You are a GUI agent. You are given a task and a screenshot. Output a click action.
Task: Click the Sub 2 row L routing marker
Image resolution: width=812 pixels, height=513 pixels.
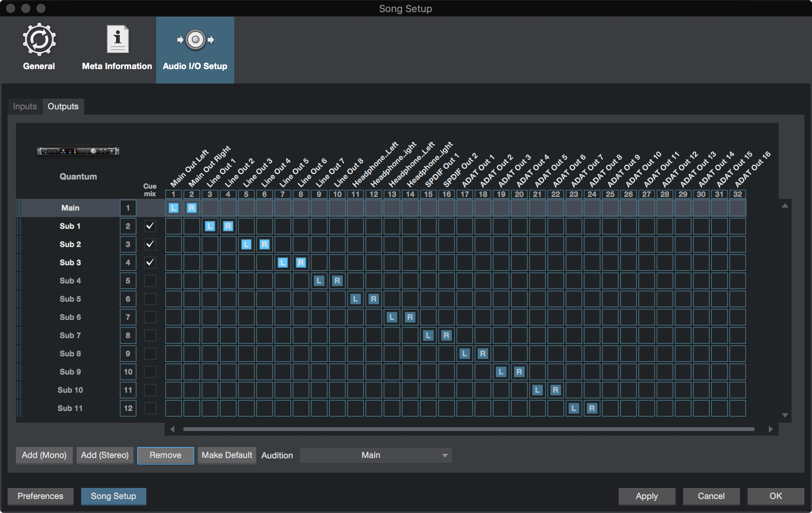point(246,244)
